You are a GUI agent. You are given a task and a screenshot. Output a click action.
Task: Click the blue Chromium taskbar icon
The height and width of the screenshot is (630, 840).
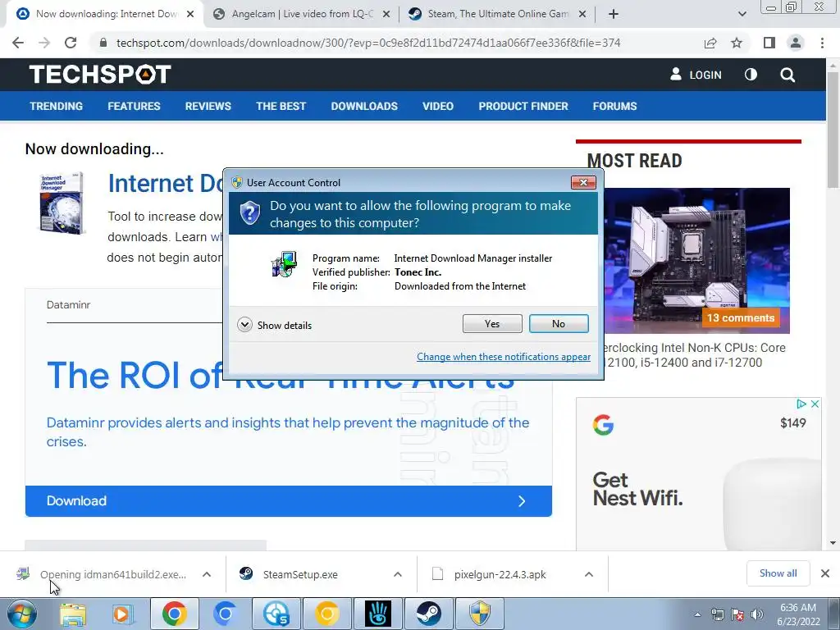[225, 614]
